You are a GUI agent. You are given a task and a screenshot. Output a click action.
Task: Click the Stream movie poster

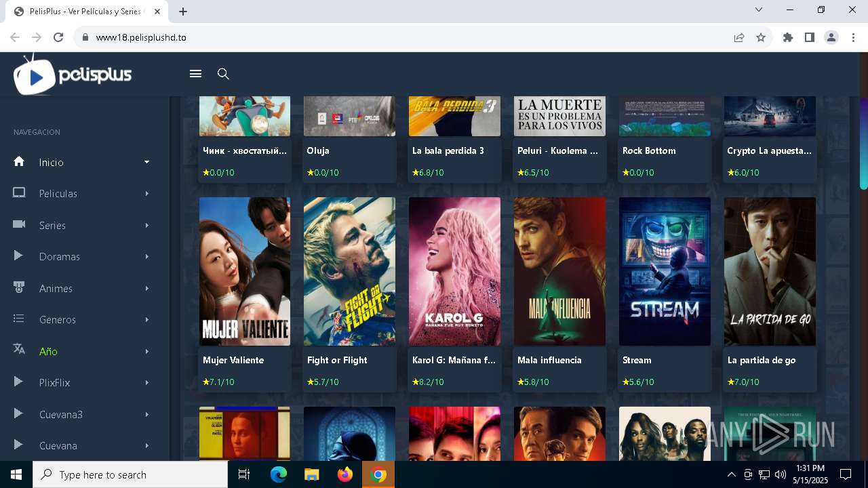coord(665,271)
